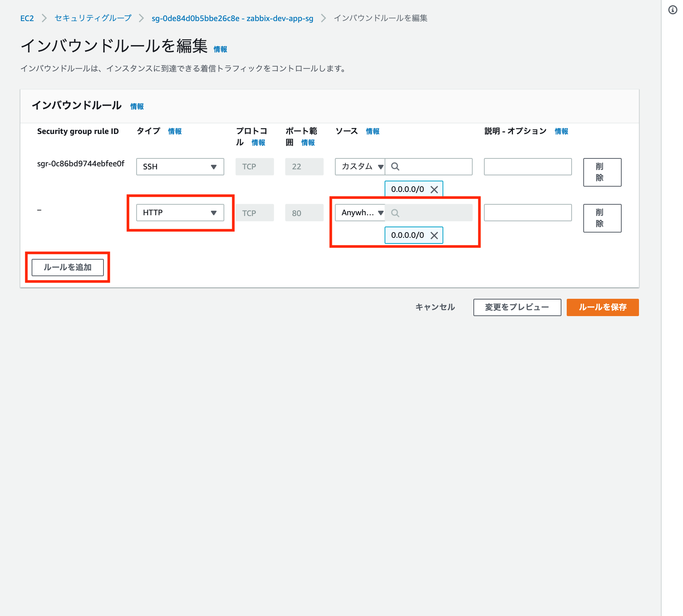Open the HTTP type dropdown
683x616 pixels.
(x=180, y=213)
